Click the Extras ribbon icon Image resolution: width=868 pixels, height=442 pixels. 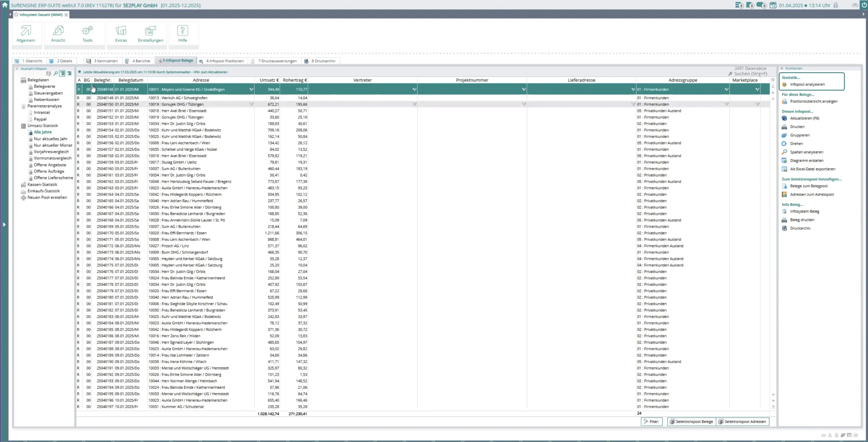[x=121, y=31]
